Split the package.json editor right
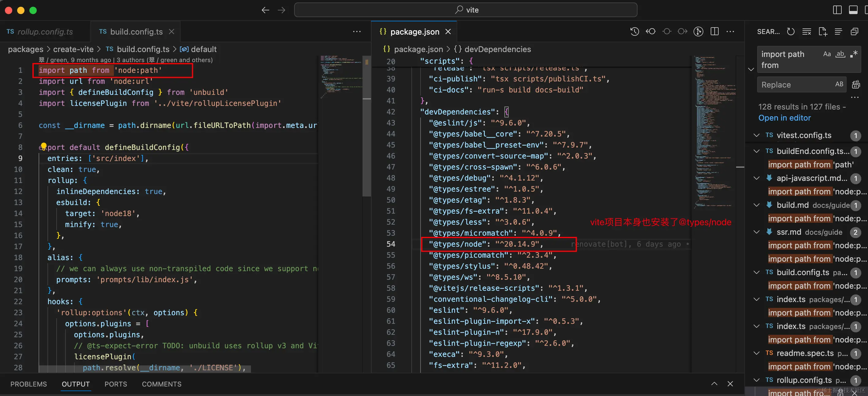This screenshot has height=396, width=868. coord(714,32)
